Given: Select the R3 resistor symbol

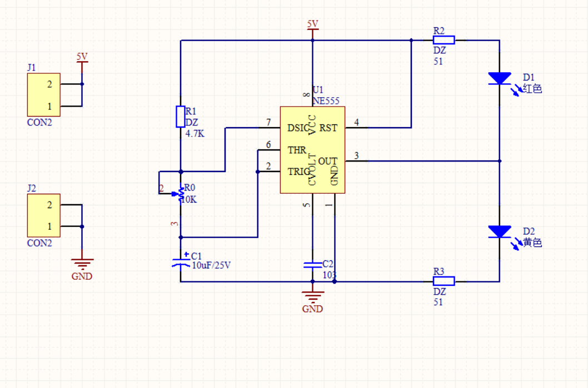Looking at the screenshot, I should (x=444, y=281).
